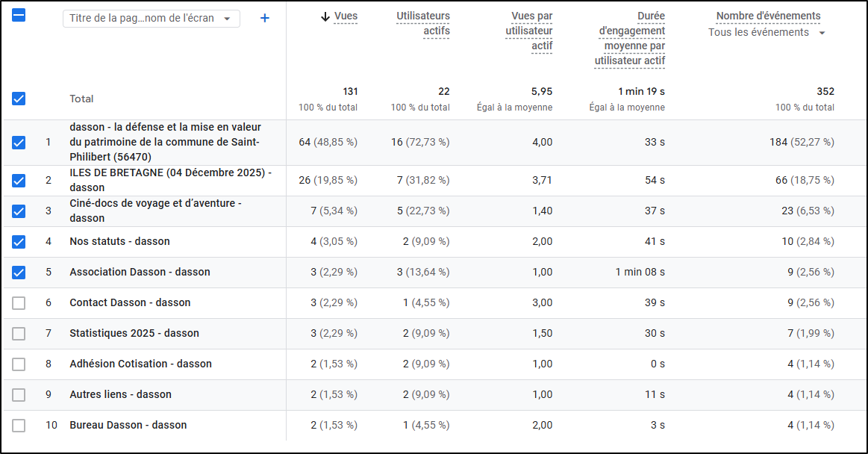The width and height of the screenshot is (868, 454).
Task: Click the sort arrow next to Vues
Action: click(325, 16)
